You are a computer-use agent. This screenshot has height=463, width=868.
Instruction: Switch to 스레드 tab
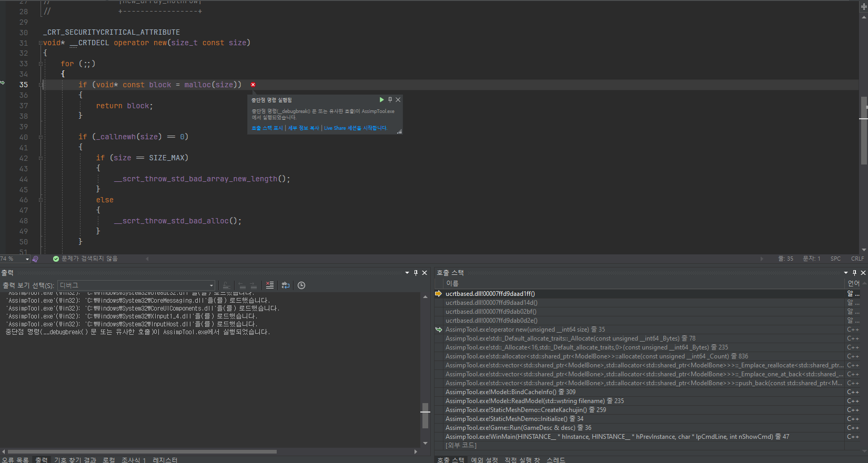[556, 460]
